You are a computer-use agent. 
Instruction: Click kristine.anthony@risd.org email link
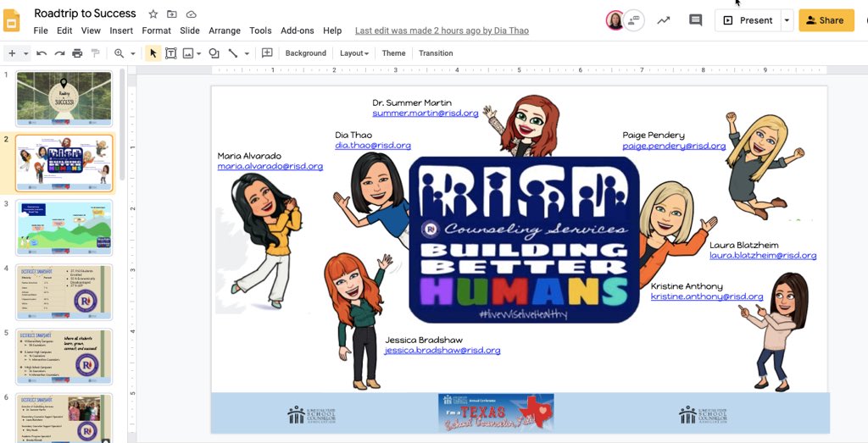[x=707, y=296]
